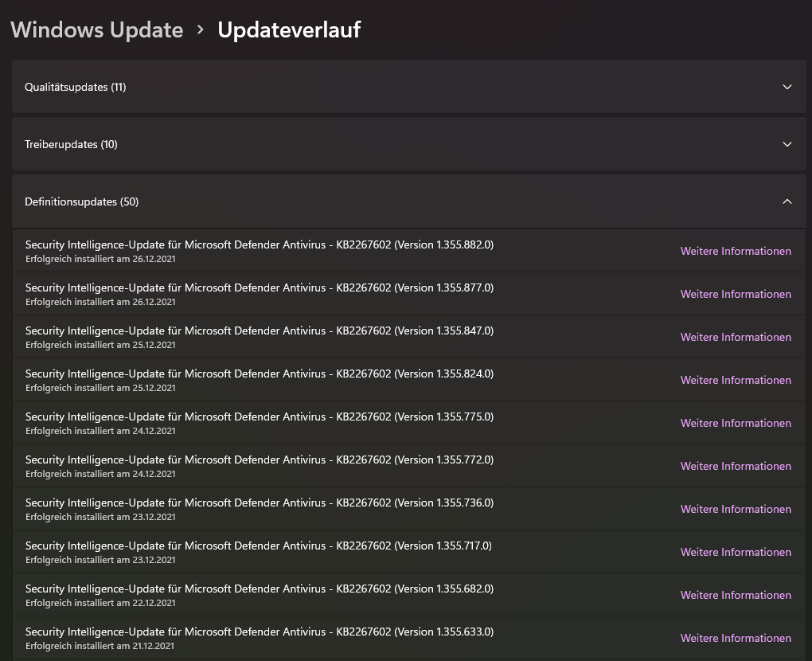This screenshot has height=661, width=812.
Task: Select the update entry Version 1.355.772.0
Action: click(x=409, y=466)
